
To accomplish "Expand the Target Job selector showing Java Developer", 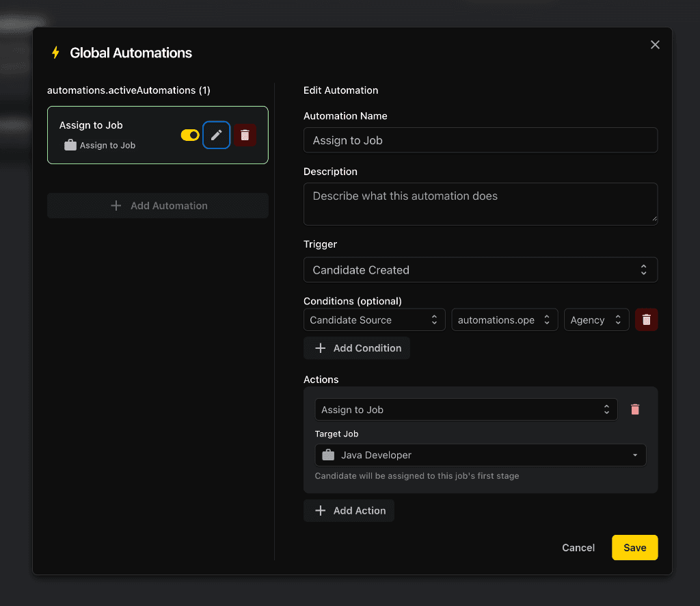I will click(480, 454).
